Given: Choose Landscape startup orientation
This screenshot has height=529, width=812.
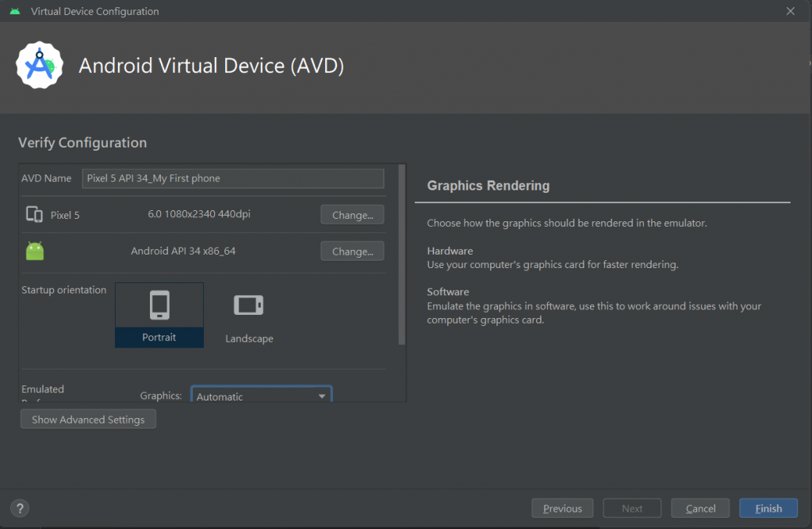Looking at the screenshot, I should tap(249, 339).
